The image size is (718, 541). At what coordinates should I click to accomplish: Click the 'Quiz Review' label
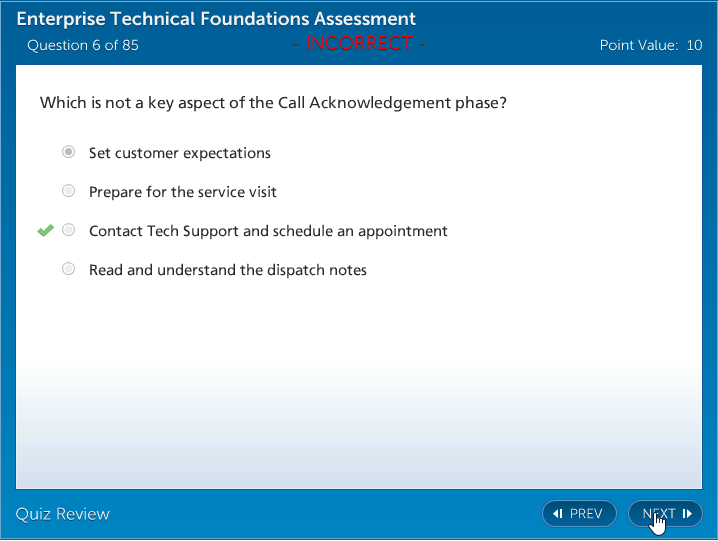pyautogui.click(x=63, y=514)
